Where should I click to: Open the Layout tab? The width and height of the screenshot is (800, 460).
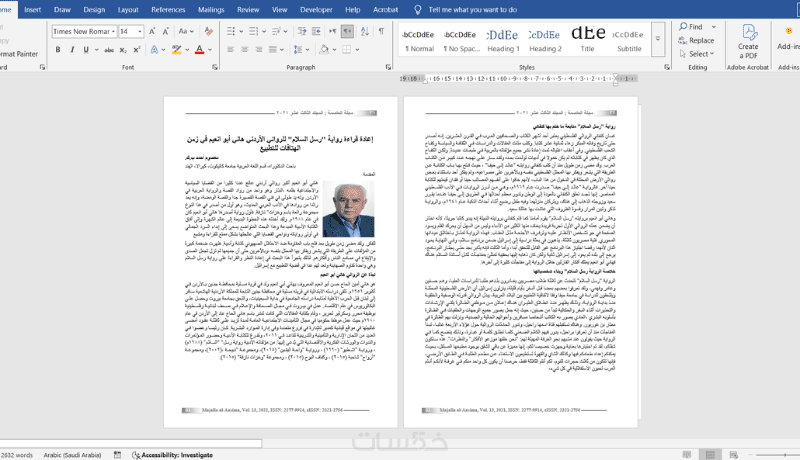point(128,9)
